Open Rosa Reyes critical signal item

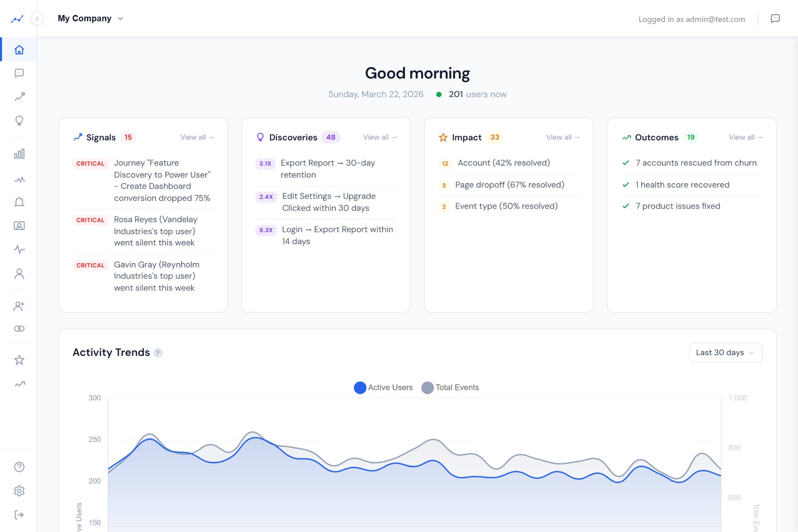(x=155, y=231)
